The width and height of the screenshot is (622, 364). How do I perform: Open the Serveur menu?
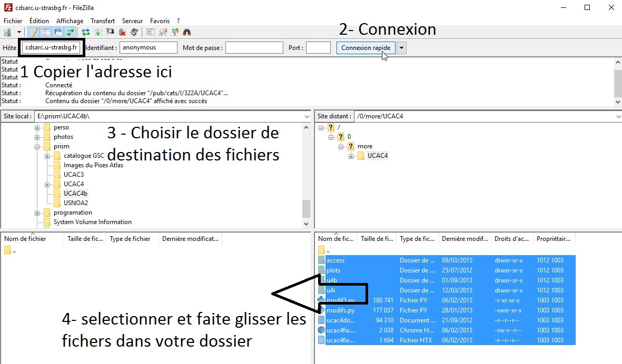coord(132,21)
